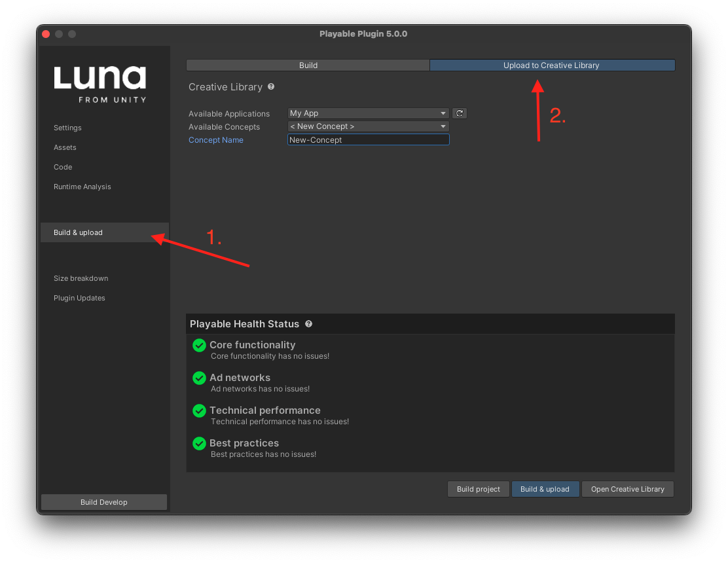This screenshot has height=563, width=728.
Task: Open Playable Health Status help icon
Action: (309, 324)
